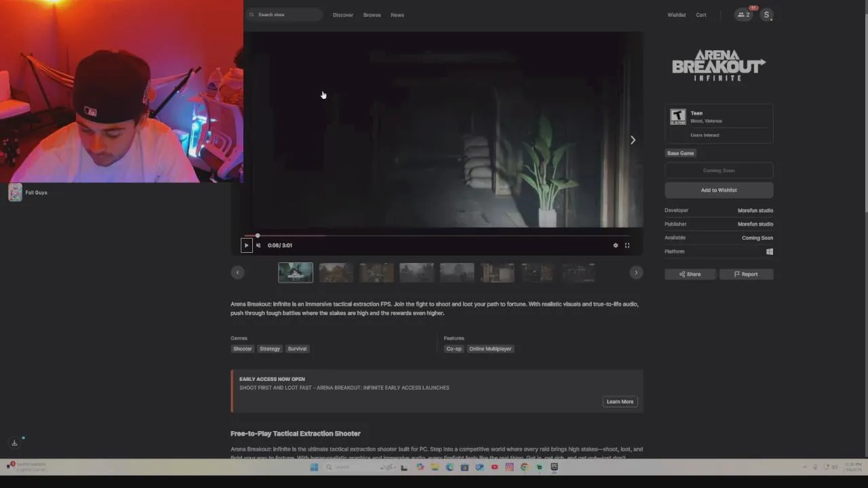Image resolution: width=868 pixels, height=488 pixels.
Task: Click the Add to Wishlist button
Action: pos(719,190)
